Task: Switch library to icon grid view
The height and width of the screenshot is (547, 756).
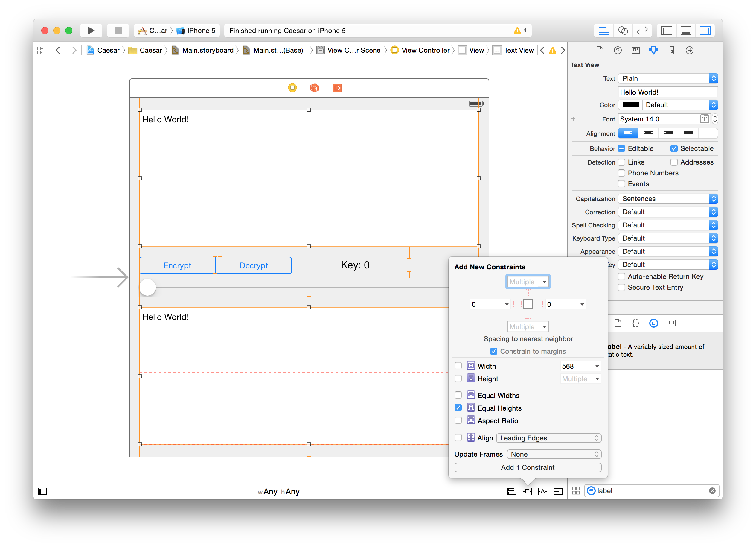Action: coord(576,491)
